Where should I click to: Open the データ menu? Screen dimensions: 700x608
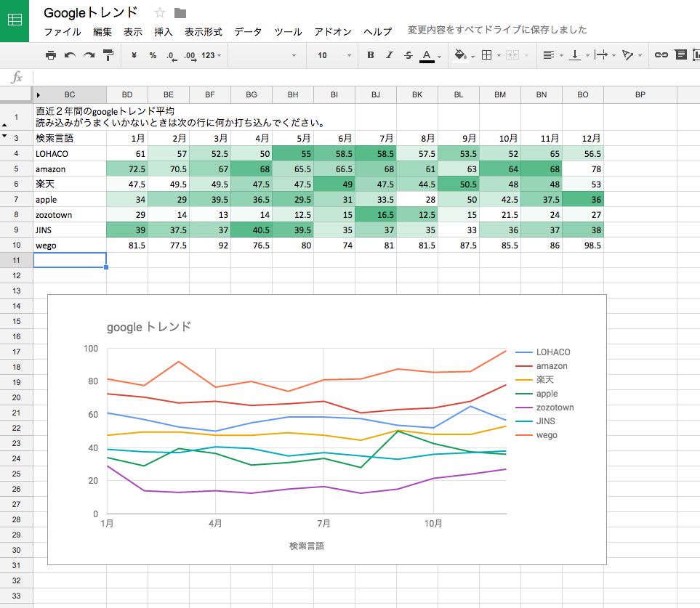(x=248, y=32)
